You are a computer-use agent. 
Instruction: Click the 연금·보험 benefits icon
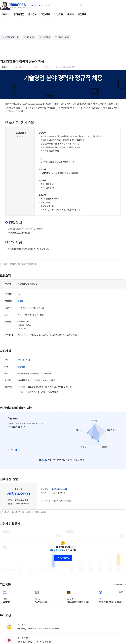pyautogui.click(x=9, y=627)
